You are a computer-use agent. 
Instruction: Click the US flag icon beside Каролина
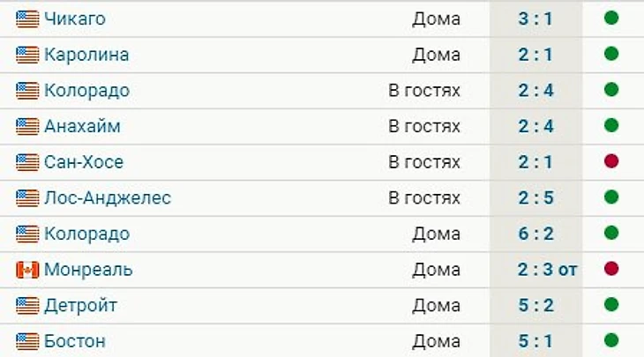coord(27,55)
